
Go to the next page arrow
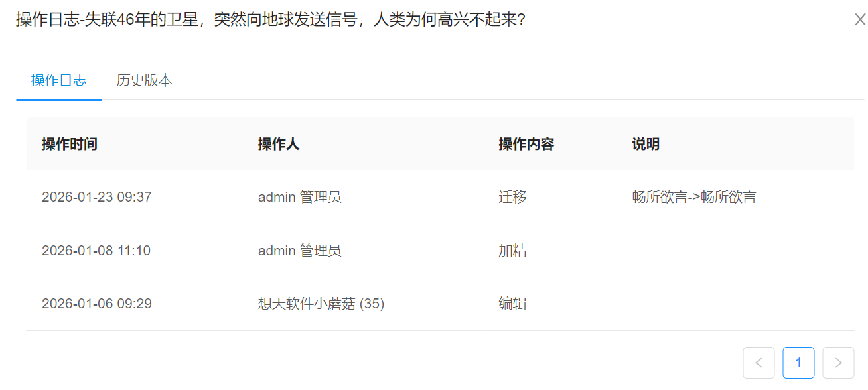pos(838,363)
